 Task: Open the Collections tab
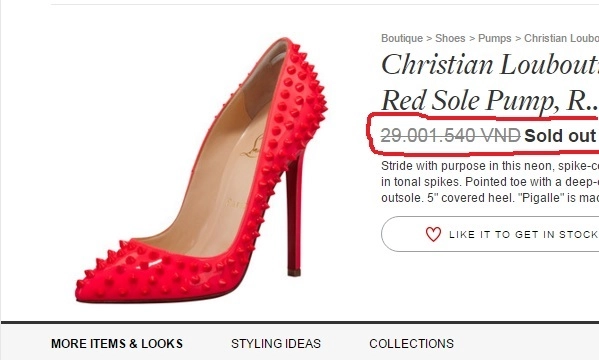[411, 344]
